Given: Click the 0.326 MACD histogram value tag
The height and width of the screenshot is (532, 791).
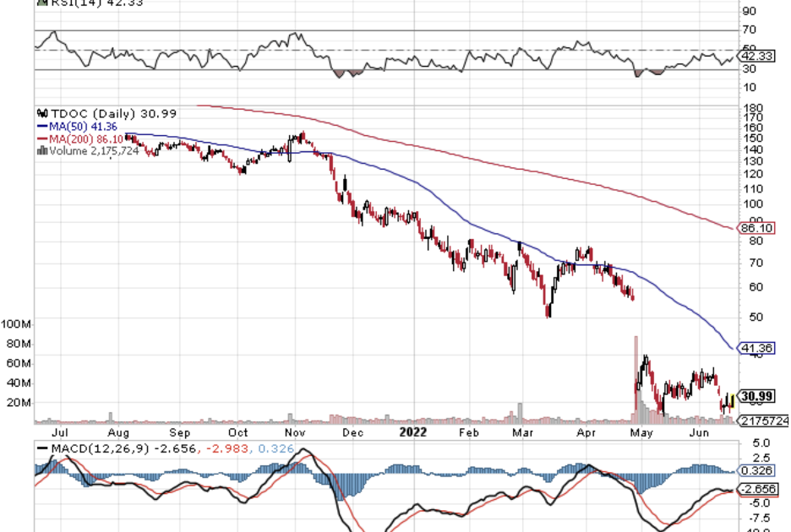Looking at the screenshot, I should [756, 470].
